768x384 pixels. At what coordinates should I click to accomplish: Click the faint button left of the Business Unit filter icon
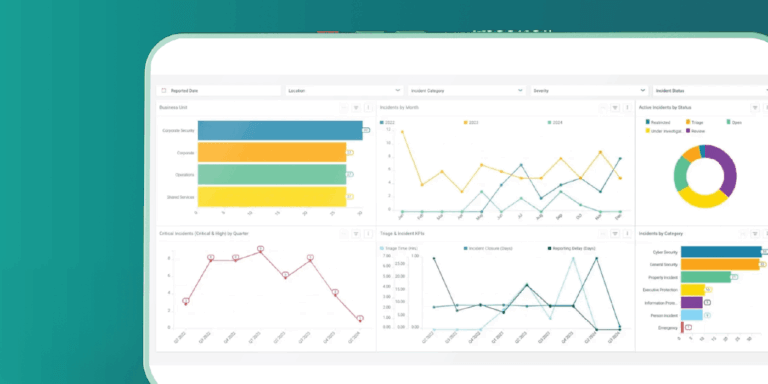click(x=344, y=108)
